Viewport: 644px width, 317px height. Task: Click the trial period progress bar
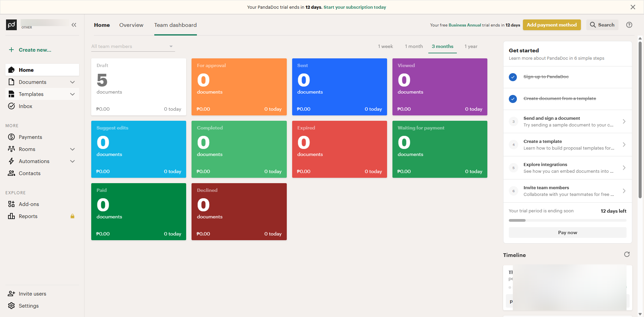[567, 220]
